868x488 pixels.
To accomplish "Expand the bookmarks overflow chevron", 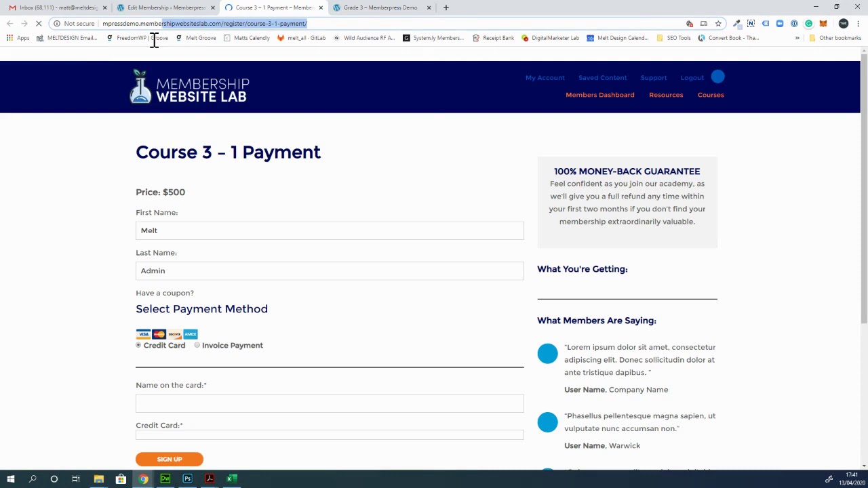I will point(797,38).
